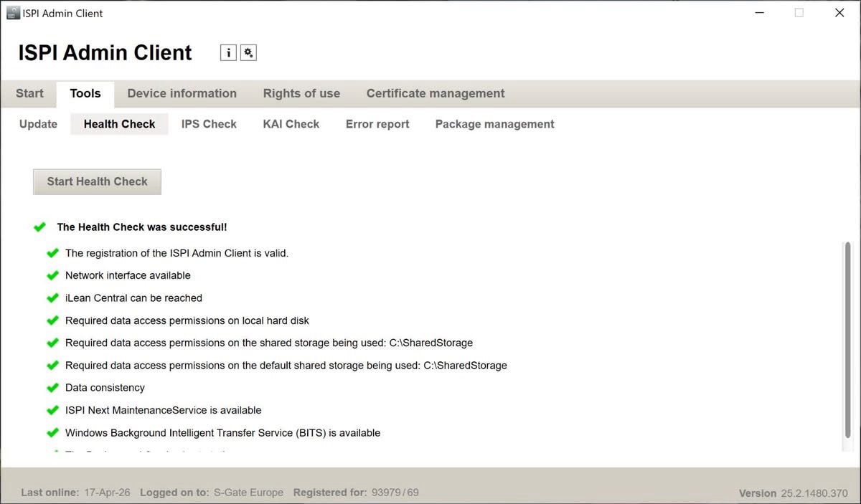Open the Package management tab
The width and height of the screenshot is (861, 504).
(494, 123)
